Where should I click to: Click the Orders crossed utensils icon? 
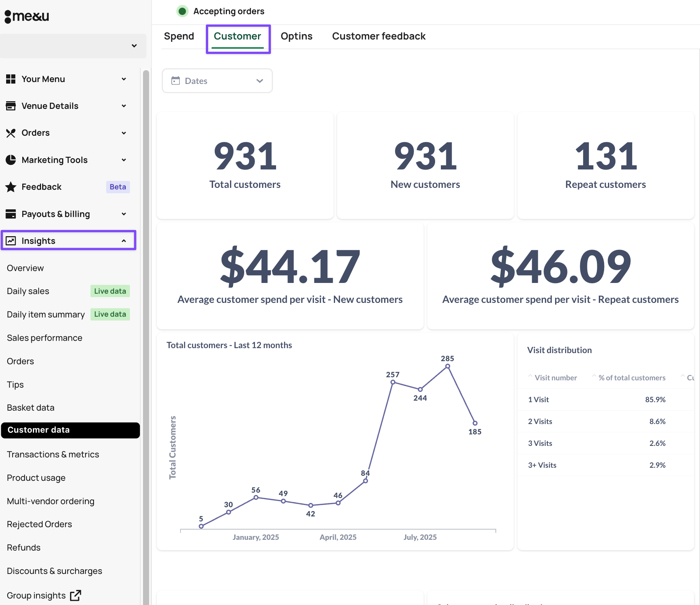pos(11,133)
